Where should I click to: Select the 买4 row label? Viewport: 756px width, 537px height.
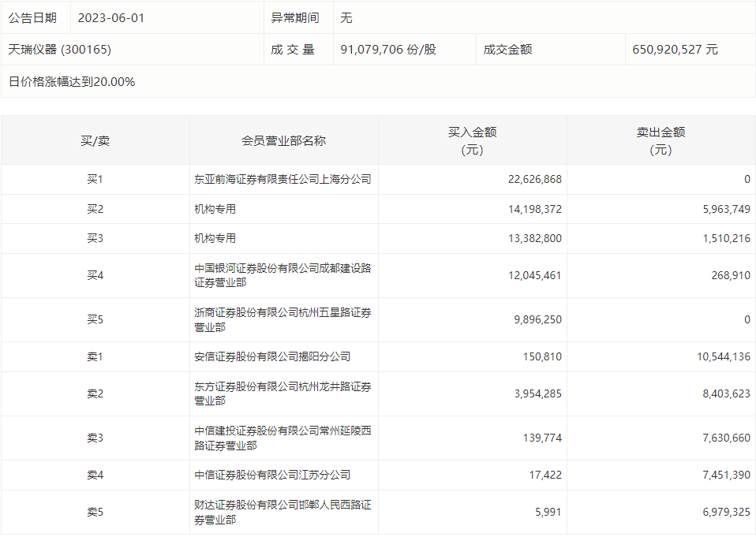(95, 275)
